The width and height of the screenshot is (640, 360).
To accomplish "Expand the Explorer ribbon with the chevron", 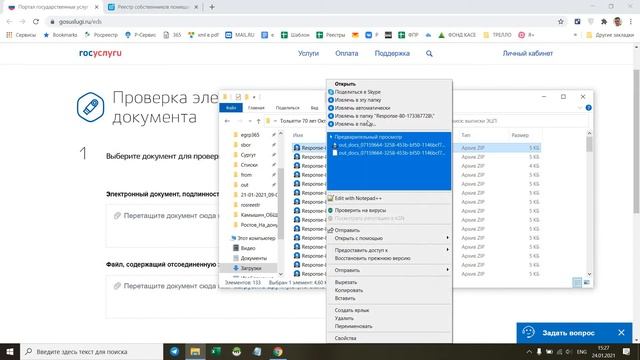I will (x=580, y=108).
